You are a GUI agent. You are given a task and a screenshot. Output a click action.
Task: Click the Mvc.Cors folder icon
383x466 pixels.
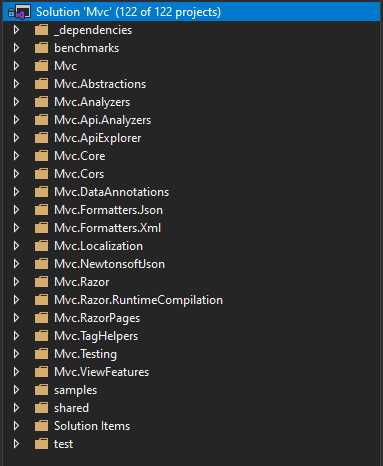tap(41, 174)
